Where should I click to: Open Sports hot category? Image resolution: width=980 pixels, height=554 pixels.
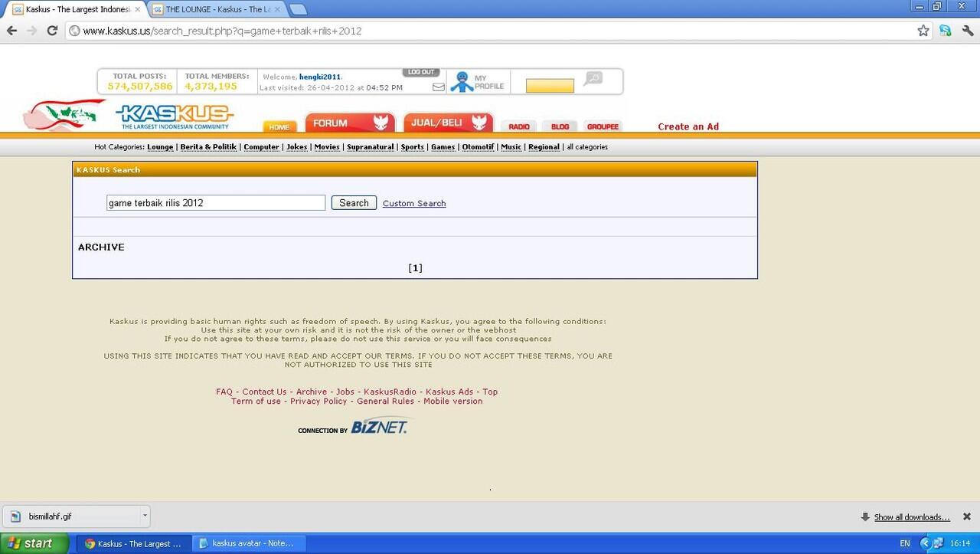[413, 147]
